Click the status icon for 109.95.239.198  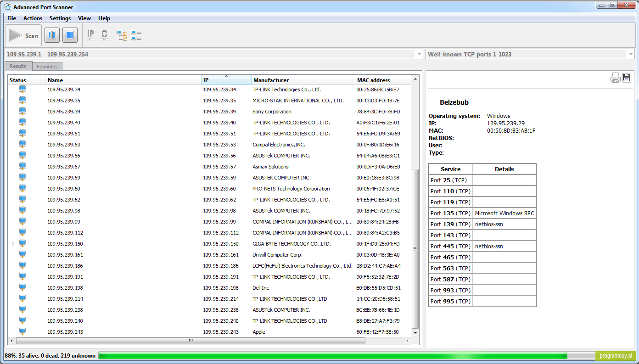(22, 288)
